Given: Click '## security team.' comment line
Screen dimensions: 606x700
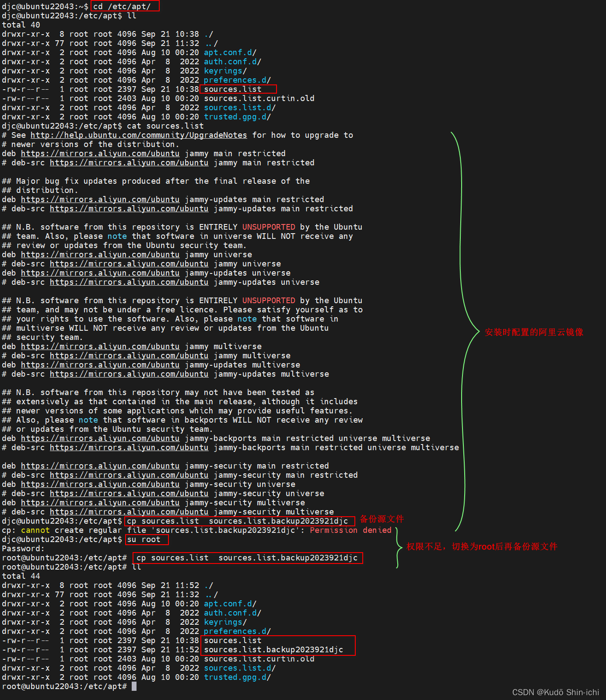Looking at the screenshot, I should [42, 337].
